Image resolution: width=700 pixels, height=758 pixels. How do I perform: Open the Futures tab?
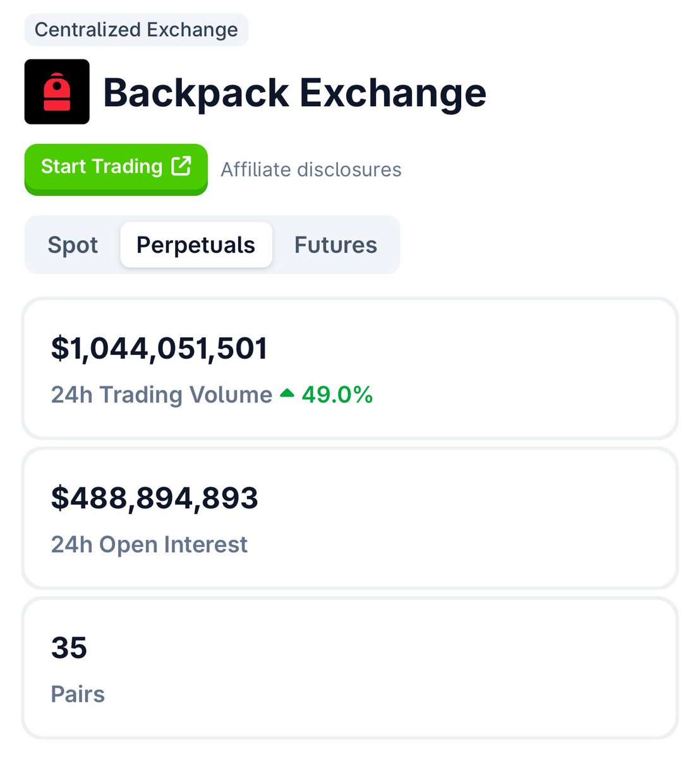[x=335, y=245]
